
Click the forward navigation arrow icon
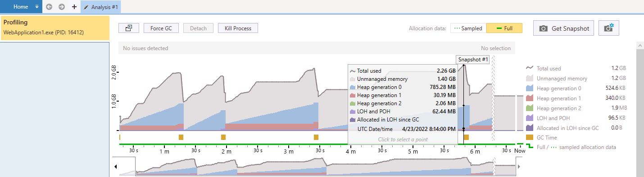(x=62, y=7)
